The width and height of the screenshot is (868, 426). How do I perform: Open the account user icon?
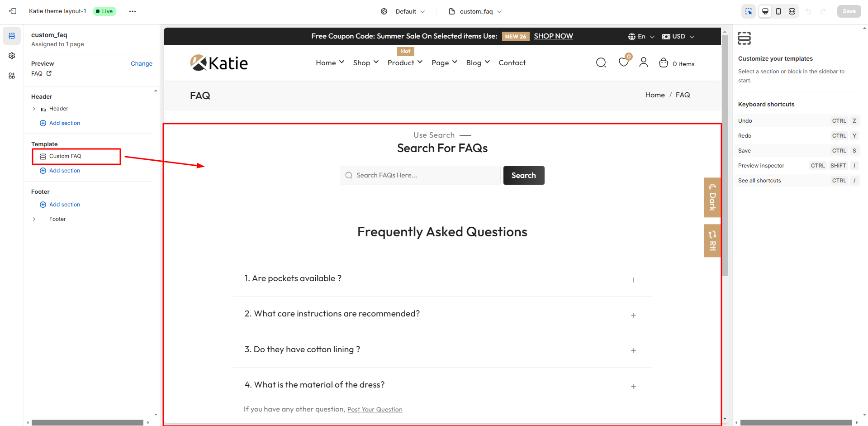[643, 62]
